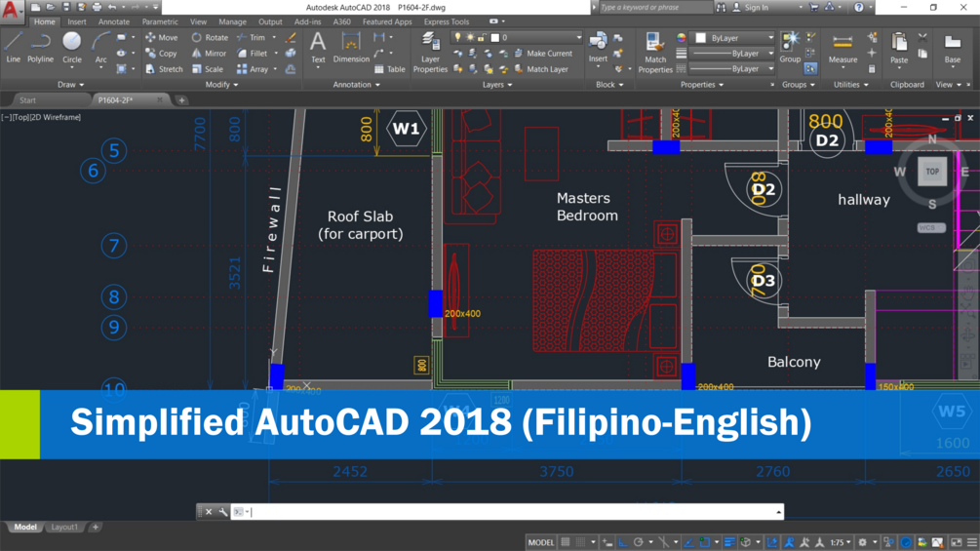Switch to the Start file tab
980x551 pixels.
coord(27,99)
